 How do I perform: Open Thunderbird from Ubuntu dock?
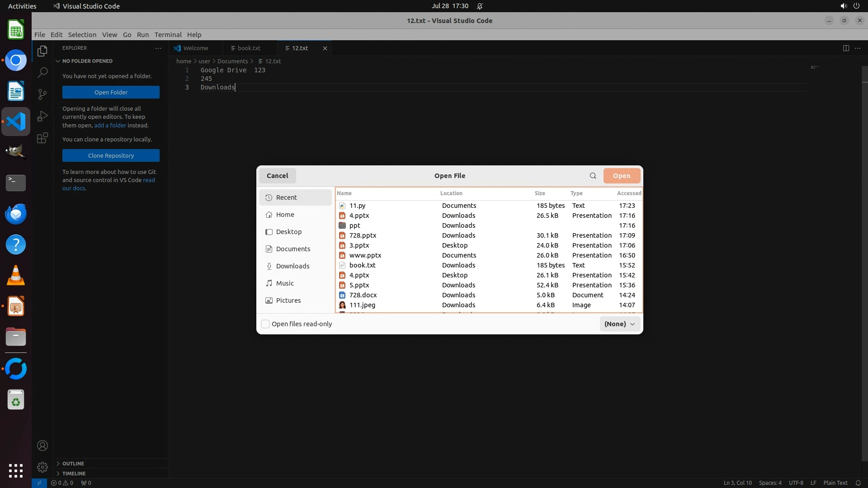(x=16, y=214)
